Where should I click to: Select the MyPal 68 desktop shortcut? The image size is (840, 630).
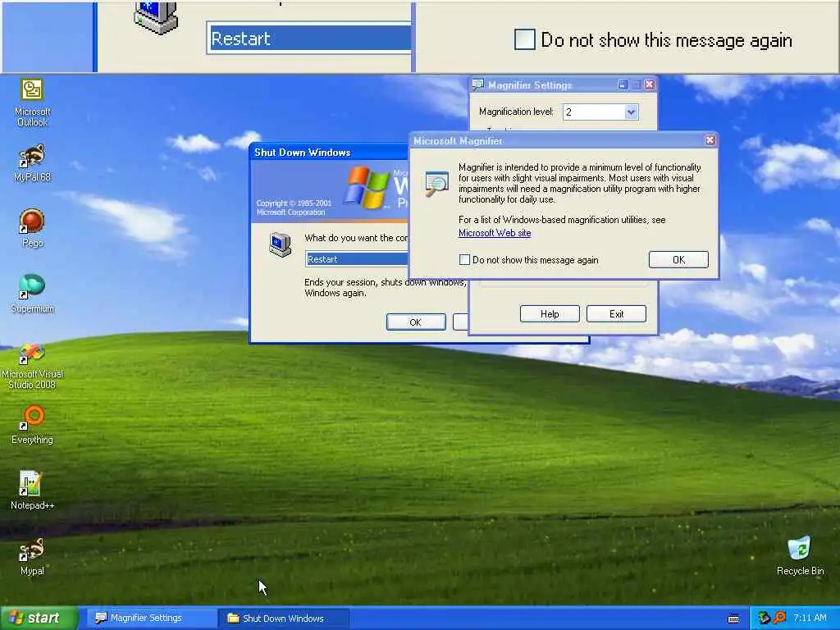[32, 163]
